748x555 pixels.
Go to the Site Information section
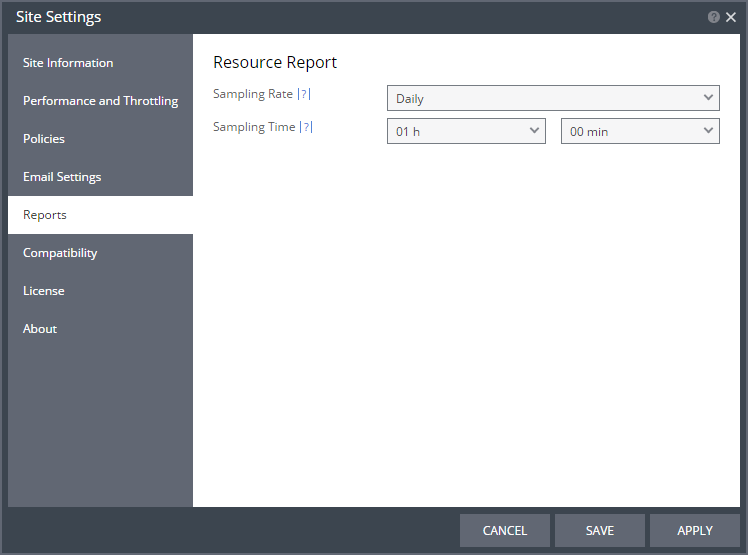pos(100,63)
